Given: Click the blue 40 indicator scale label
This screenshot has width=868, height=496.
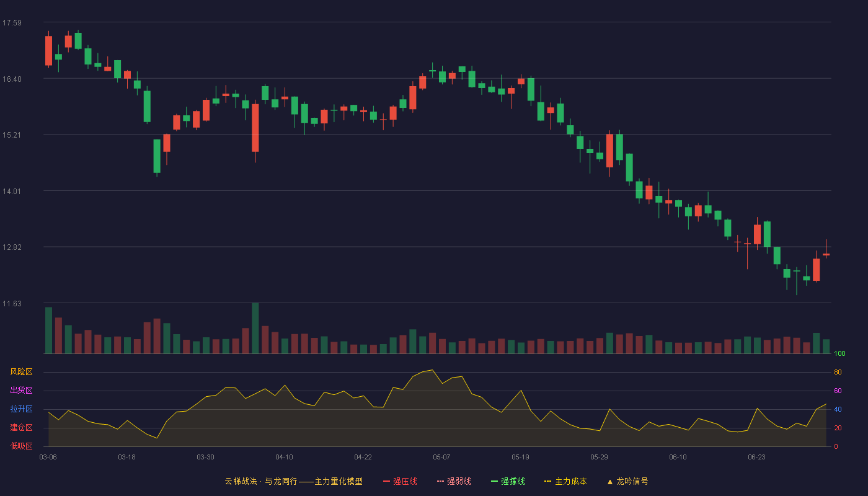Looking at the screenshot, I should pyautogui.click(x=838, y=409).
